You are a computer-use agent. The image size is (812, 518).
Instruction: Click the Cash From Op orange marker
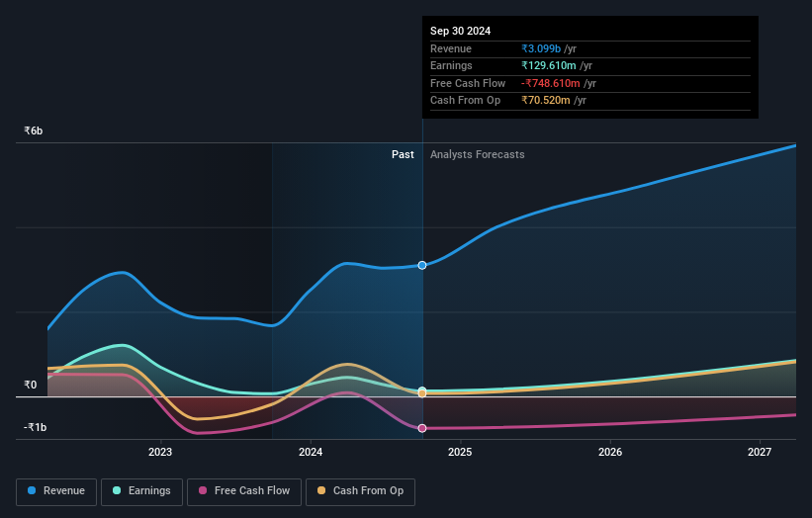422,393
